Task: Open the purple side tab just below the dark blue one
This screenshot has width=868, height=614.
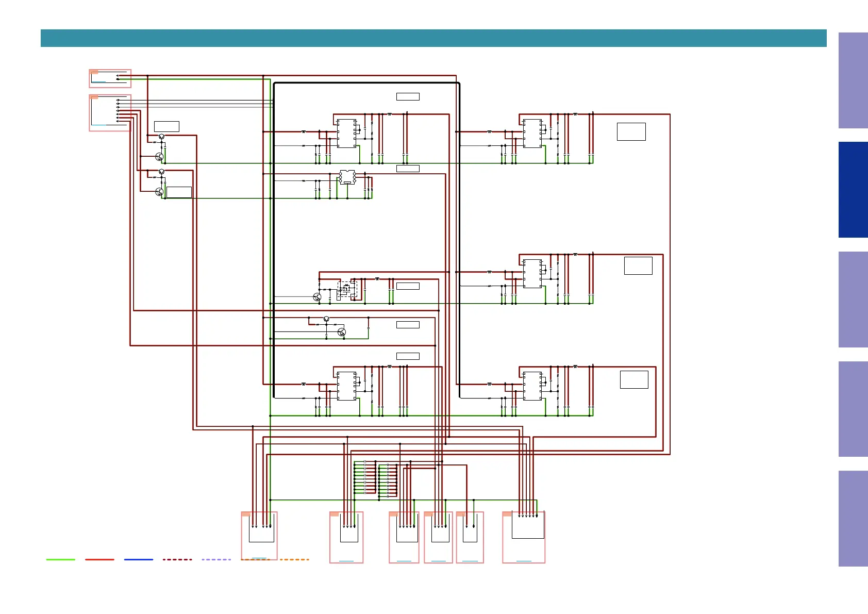Action: pyautogui.click(x=853, y=300)
